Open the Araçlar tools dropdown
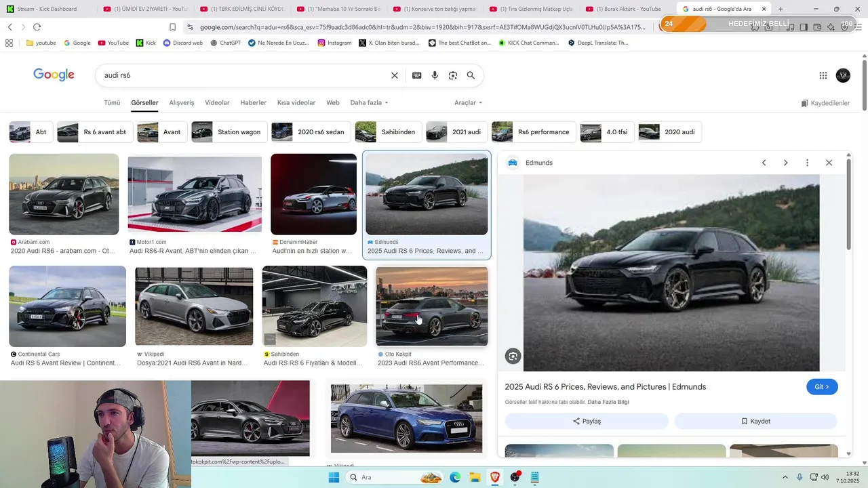 click(468, 102)
